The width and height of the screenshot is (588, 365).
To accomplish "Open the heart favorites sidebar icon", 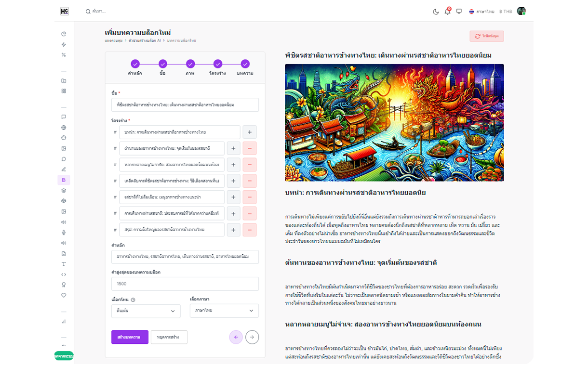I will pyautogui.click(x=64, y=295).
